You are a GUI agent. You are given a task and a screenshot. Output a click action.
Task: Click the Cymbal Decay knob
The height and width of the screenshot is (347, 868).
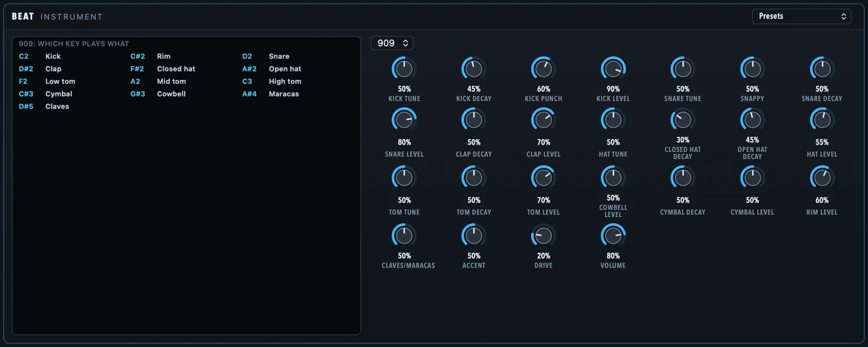pyautogui.click(x=682, y=178)
